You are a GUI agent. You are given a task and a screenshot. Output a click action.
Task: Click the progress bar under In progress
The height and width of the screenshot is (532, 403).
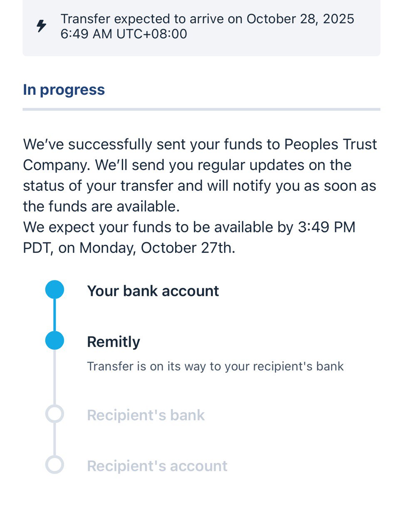coord(201,109)
